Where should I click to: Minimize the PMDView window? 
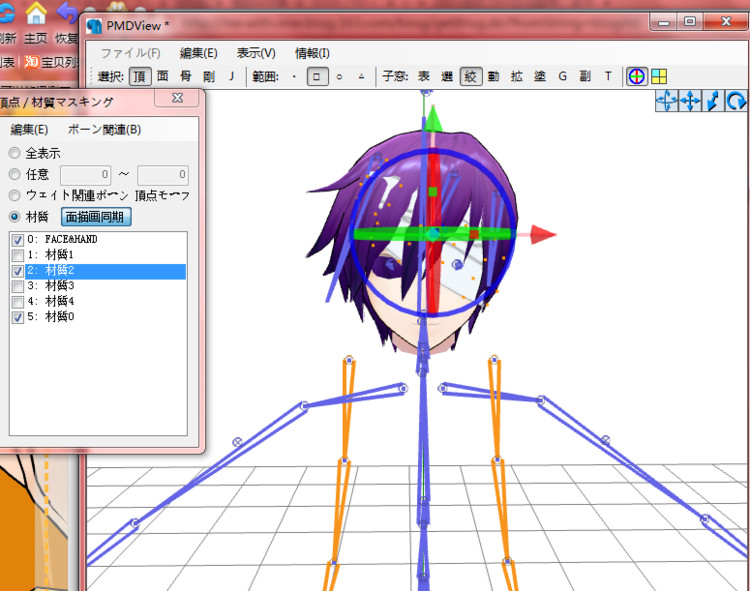pyautogui.click(x=663, y=22)
